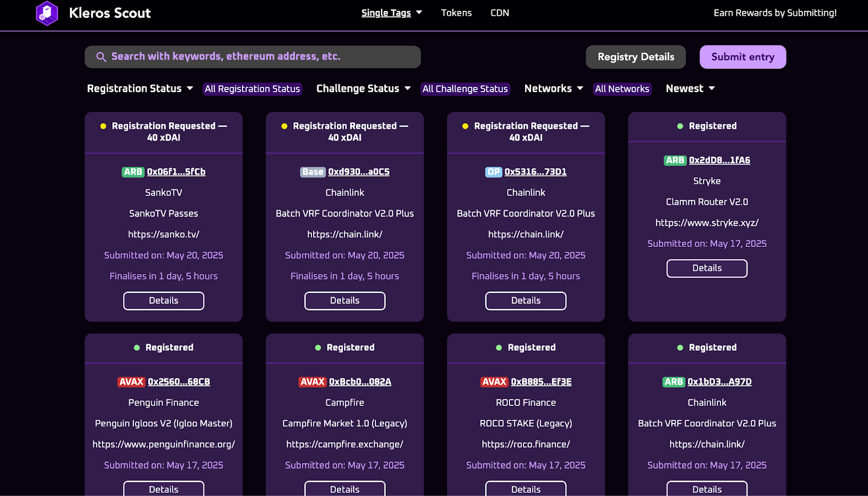The height and width of the screenshot is (496, 868).
Task: Open the Newest sort dropdown
Action: [690, 88]
